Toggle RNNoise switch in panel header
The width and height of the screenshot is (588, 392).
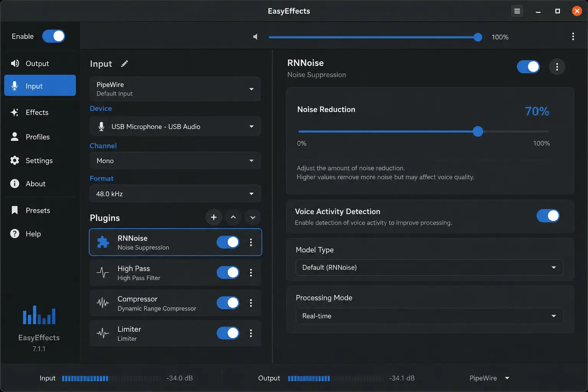[528, 67]
